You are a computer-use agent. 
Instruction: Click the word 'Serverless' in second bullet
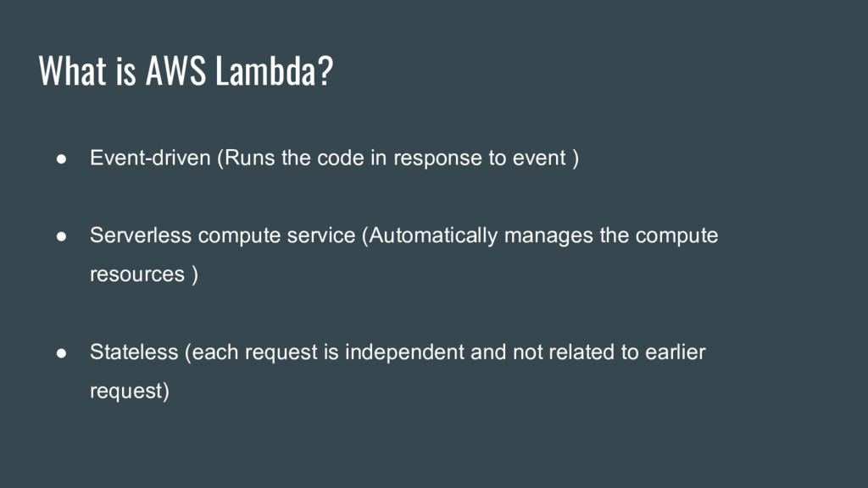coord(141,236)
